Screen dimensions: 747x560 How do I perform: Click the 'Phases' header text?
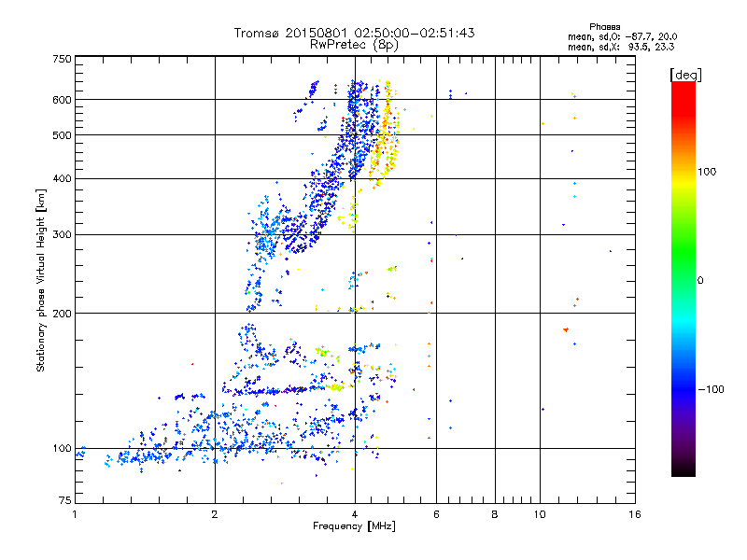point(604,27)
